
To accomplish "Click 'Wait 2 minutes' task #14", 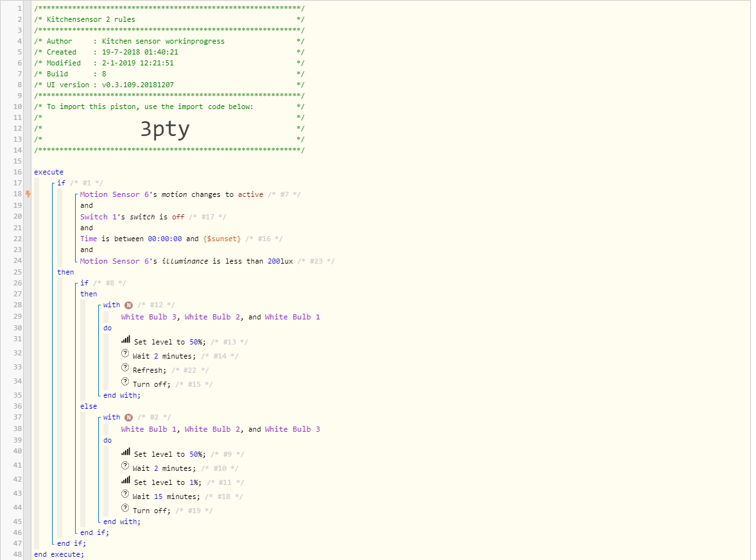I will click(164, 356).
